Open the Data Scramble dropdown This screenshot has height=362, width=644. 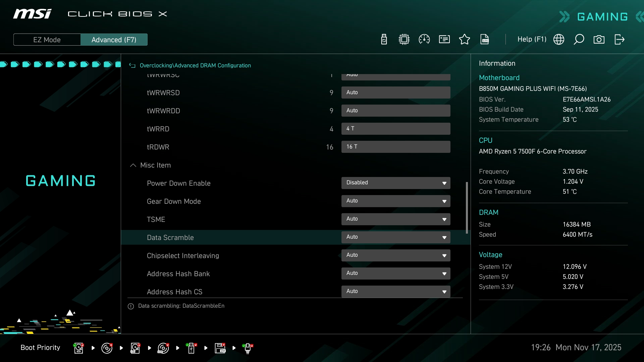(396, 237)
